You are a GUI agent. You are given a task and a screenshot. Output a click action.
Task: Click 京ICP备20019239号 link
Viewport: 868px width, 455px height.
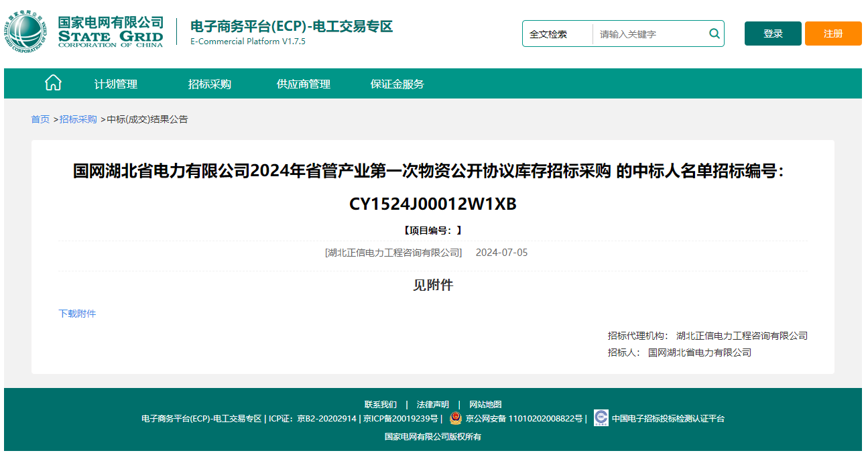(x=401, y=419)
